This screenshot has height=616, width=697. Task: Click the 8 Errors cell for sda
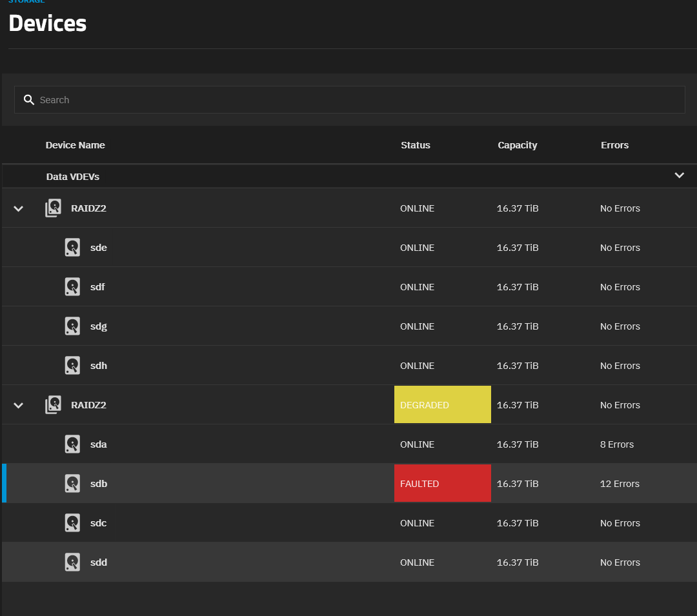(x=616, y=444)
